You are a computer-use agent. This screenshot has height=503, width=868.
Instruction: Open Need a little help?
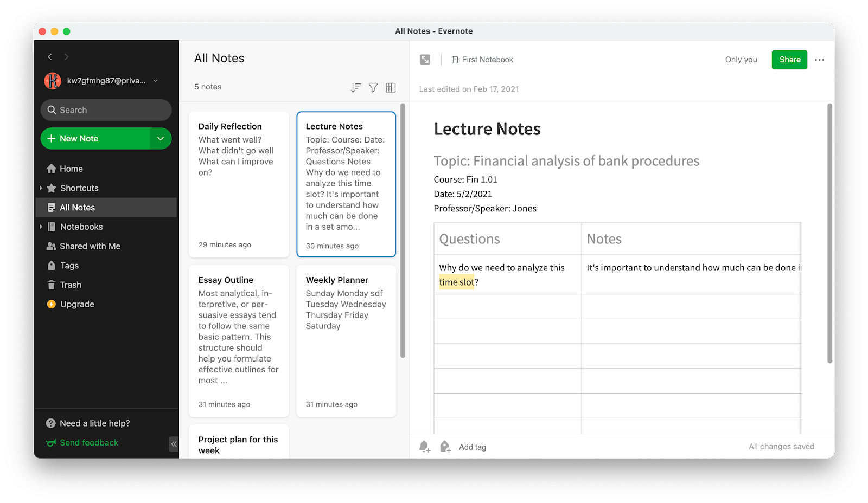(88, 423)
